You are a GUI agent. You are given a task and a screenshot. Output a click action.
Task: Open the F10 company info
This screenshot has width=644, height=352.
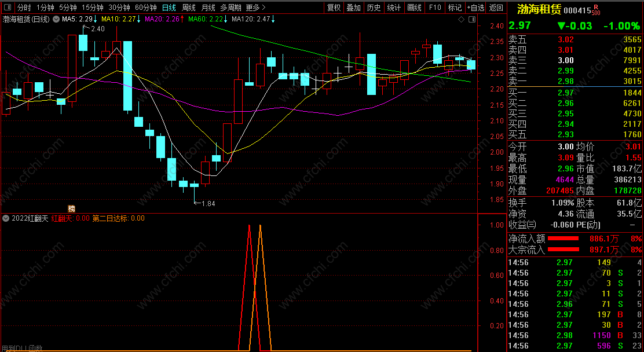(x=435, y=8)
